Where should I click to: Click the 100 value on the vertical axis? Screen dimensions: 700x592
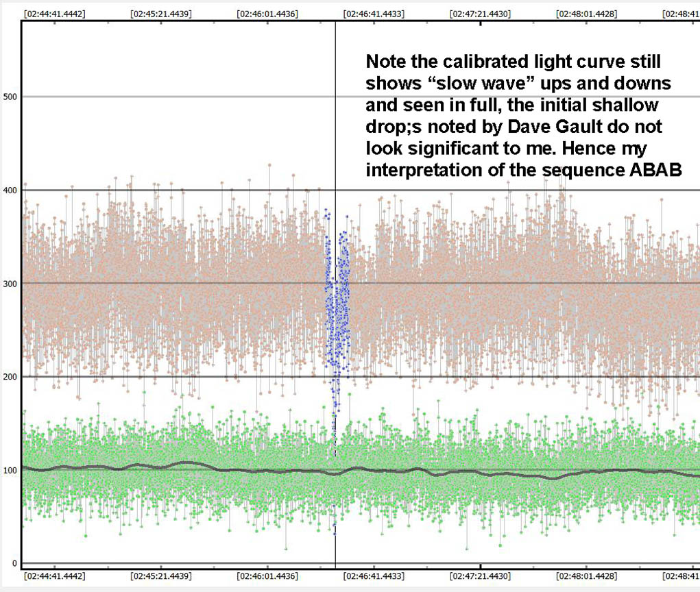10,470
